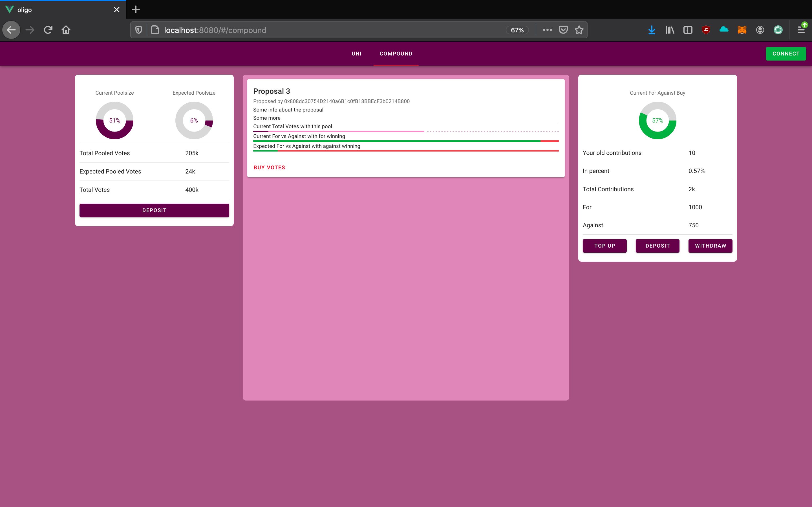Click DEPOSIT button in contributions panel
812x507 pixels.
coord(658,245)
